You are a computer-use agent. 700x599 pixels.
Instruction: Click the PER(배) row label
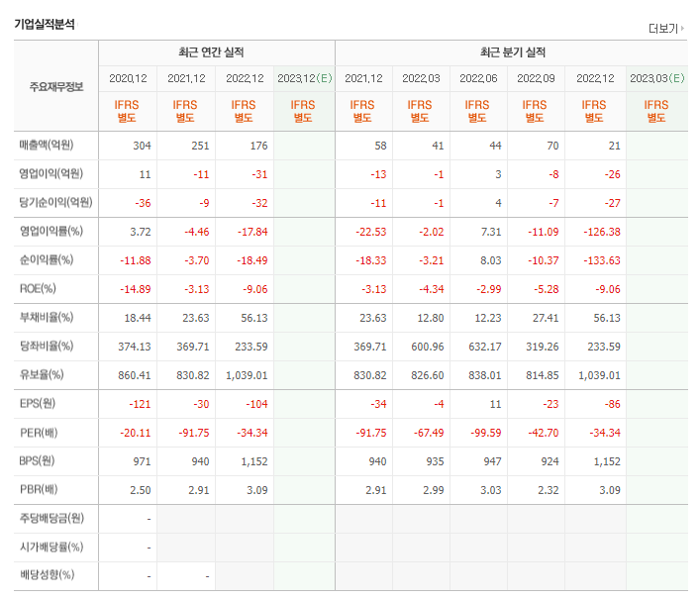tap(39, 433)
